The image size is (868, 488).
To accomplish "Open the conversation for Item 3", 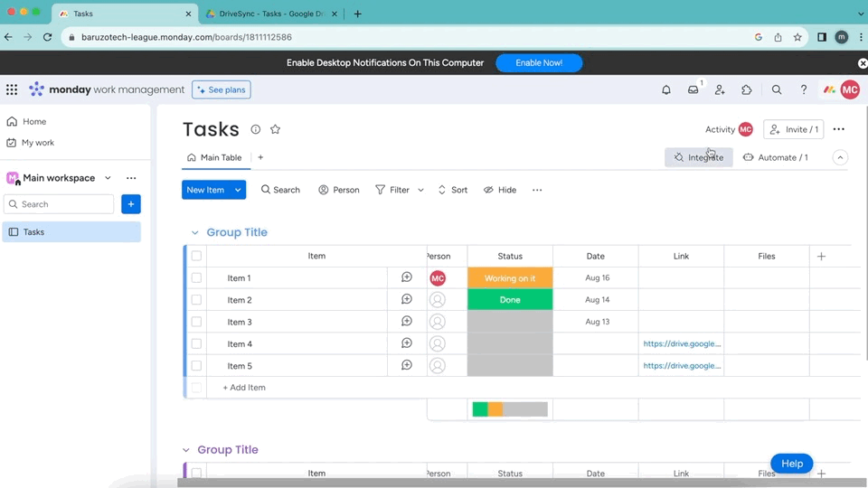I will tap(407, 322).
